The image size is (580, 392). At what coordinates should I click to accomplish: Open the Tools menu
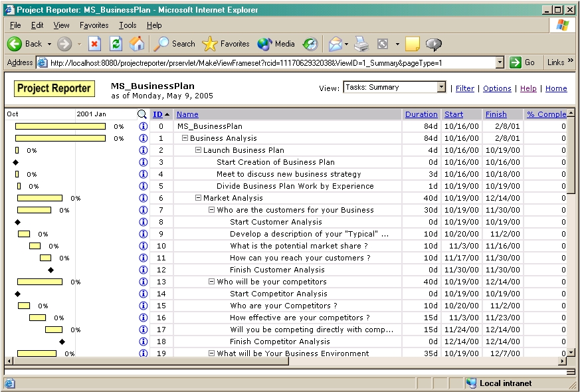[x=128, y=25]
